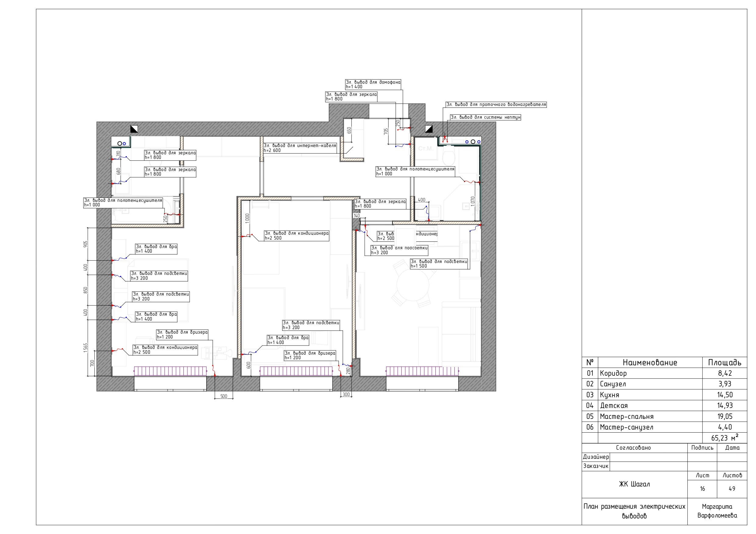The height and width of the screenshot is (534, 756).
Task: Select the '700' dimension value
Action: (92, 363)
